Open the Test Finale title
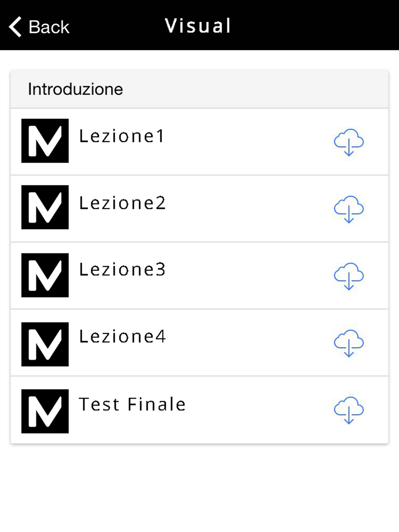Image resolution: width=399 pixels, height=532 pixels. (132, 405)
